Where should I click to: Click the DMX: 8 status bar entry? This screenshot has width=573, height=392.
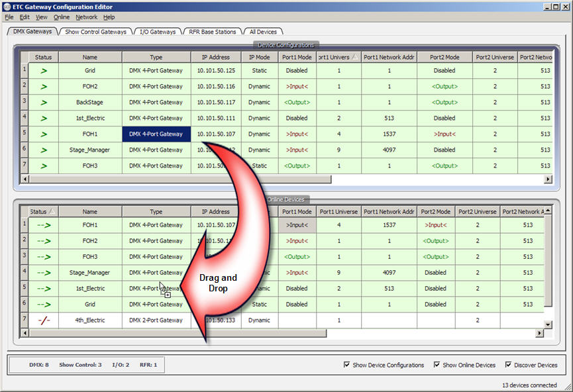coord(38,365)
